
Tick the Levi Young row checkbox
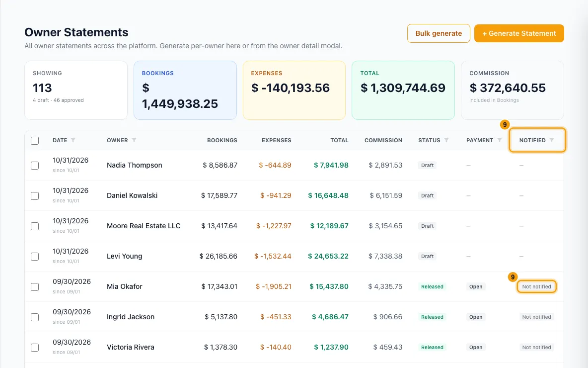pos(35,257)
